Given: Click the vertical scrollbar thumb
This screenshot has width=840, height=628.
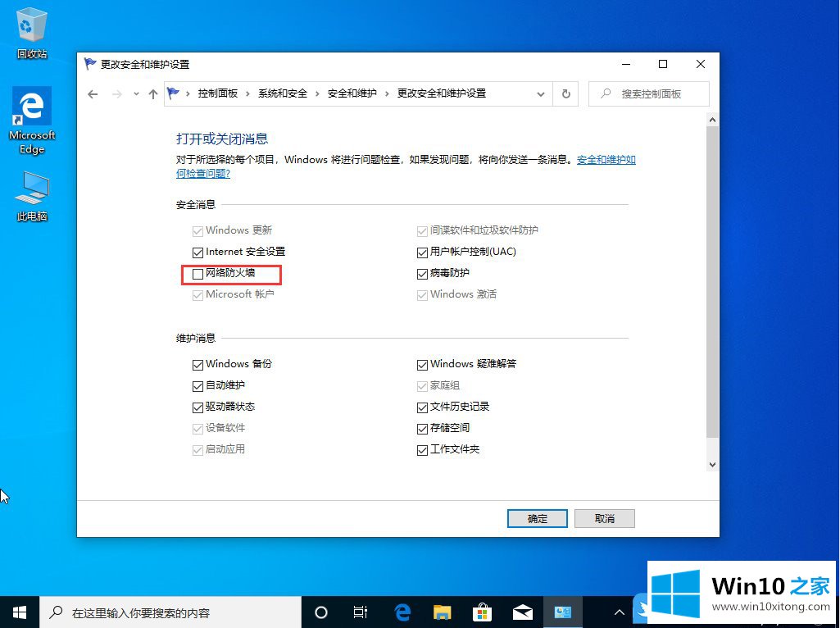Looking at the screenshot, I should point(712,282).
